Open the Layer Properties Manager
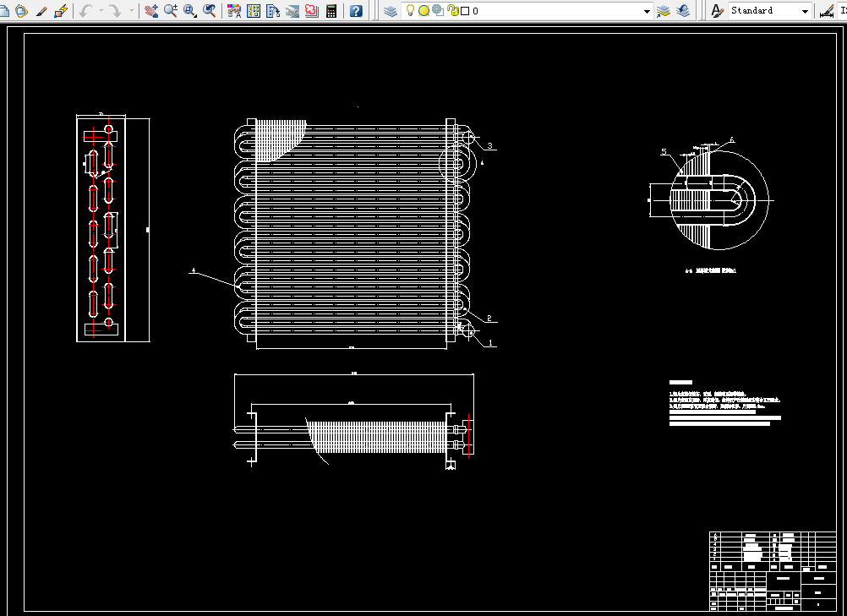Viewport: 847px width, 616px height. (x=390, y=11)
